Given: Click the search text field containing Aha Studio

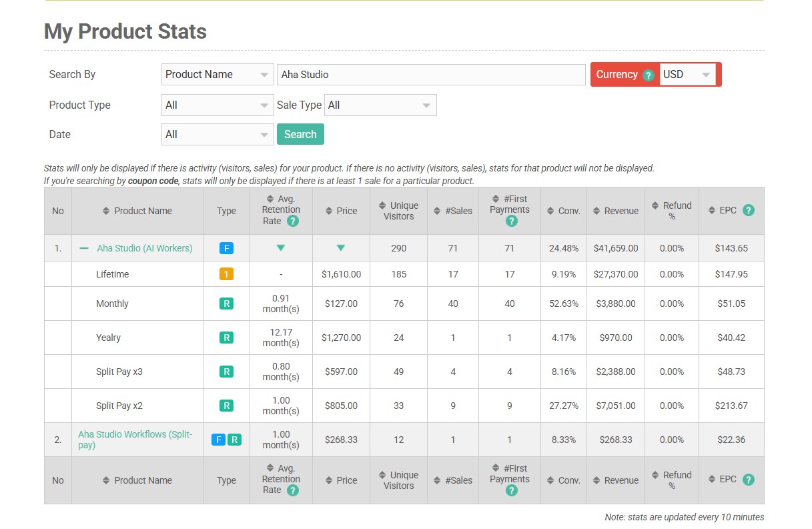Looking at the screenshot, I should [x=431, y=75].
